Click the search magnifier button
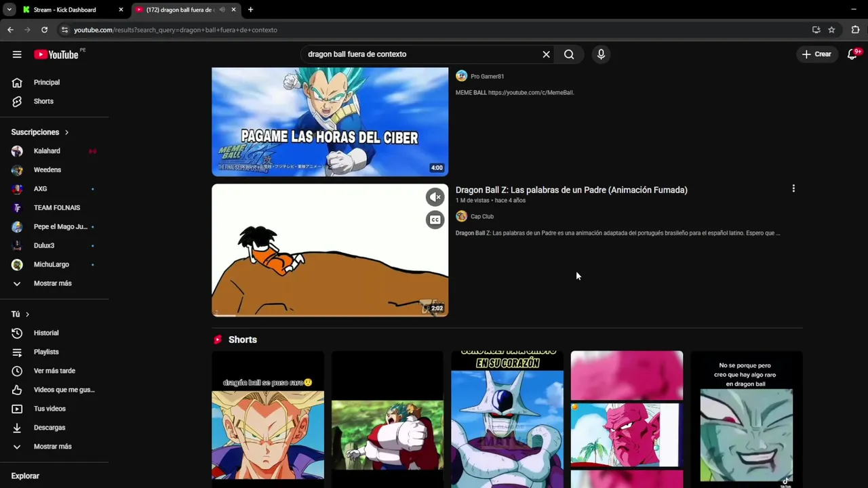 (x=569, y=54)
